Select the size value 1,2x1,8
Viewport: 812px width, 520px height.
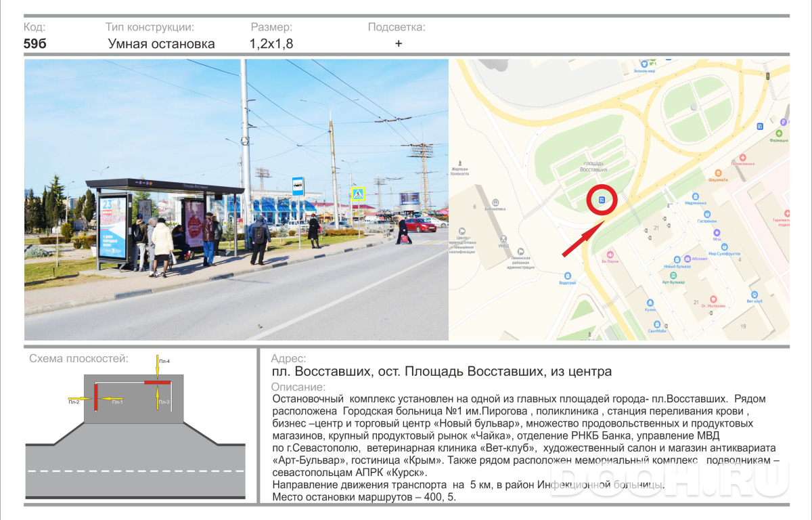(271, 44)
